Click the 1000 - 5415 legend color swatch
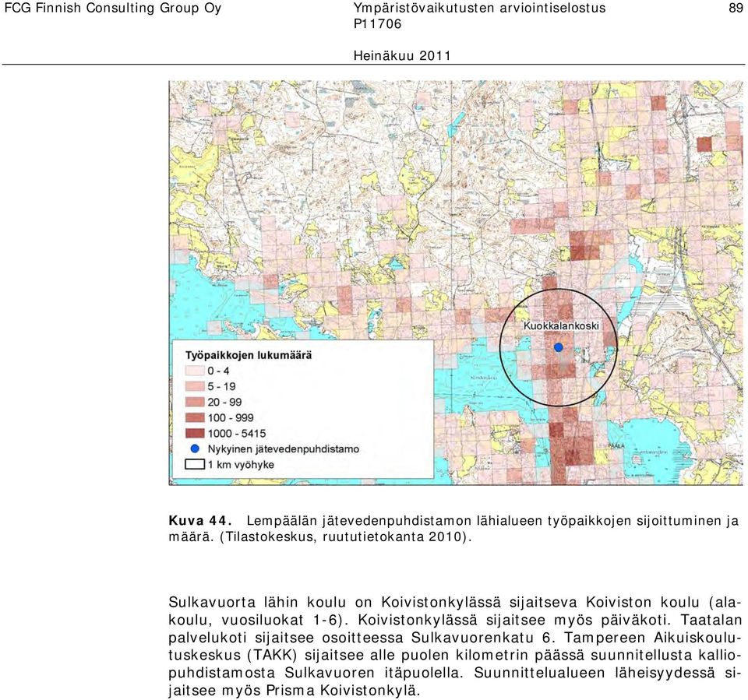The width and height of the screenshot is (748, 700). 195,434
